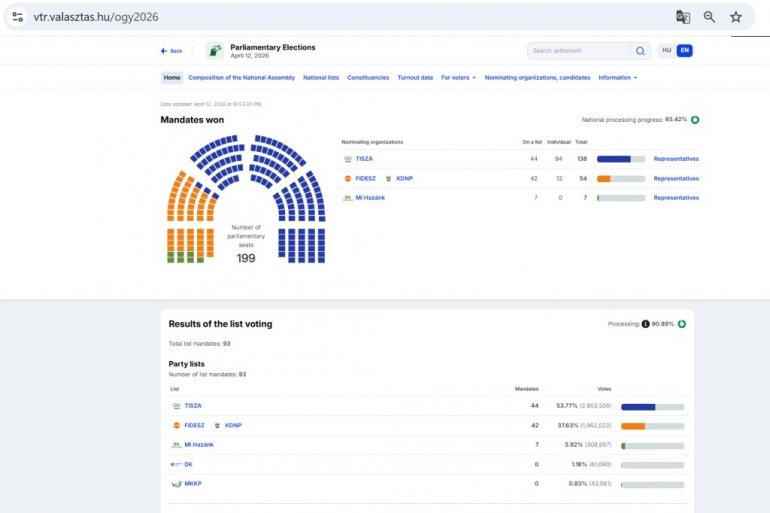The height and width of the screenshot is (513, 770).
Task: Click the green national processing progress ring
Action: pos(695,120)
